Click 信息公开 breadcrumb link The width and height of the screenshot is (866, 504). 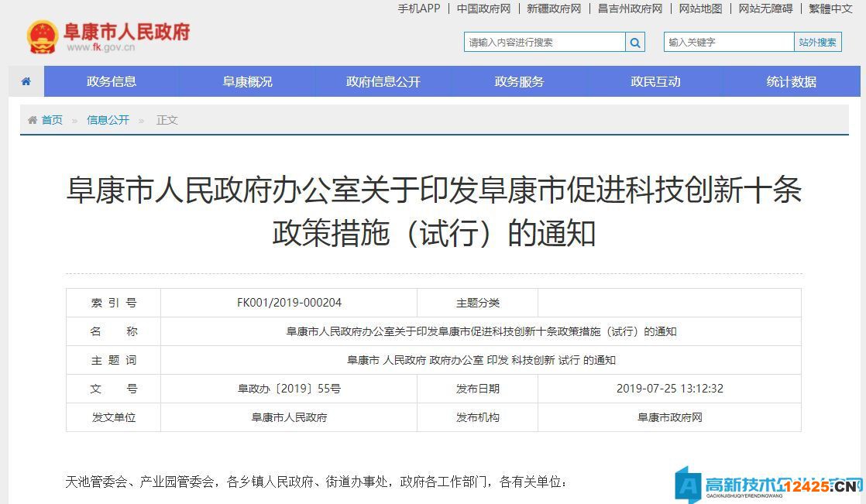pos(108,120)
